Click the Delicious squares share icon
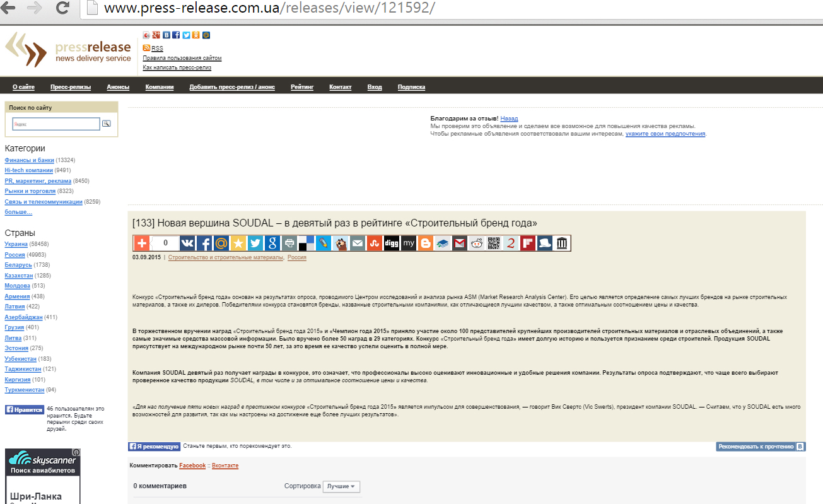 click(306, 243)
